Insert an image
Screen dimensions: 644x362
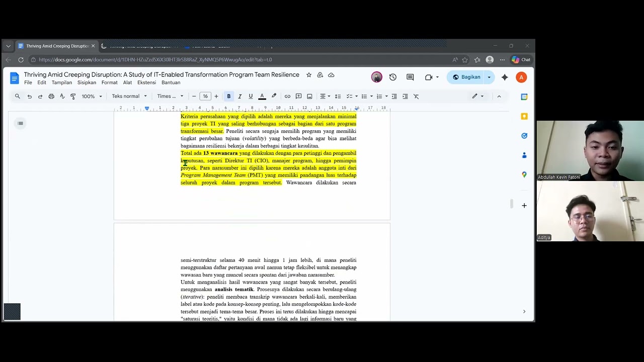309,96
